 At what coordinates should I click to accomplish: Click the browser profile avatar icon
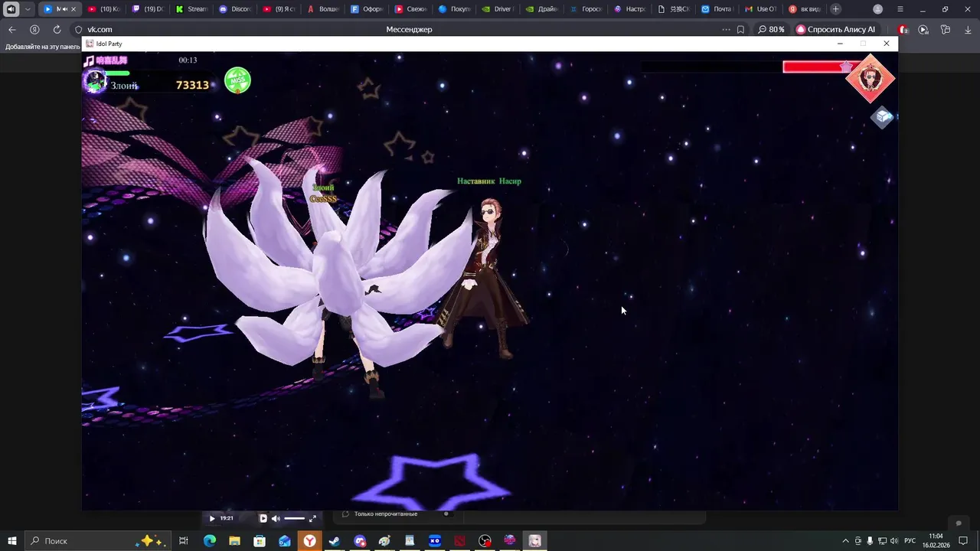tap(878, 9)
